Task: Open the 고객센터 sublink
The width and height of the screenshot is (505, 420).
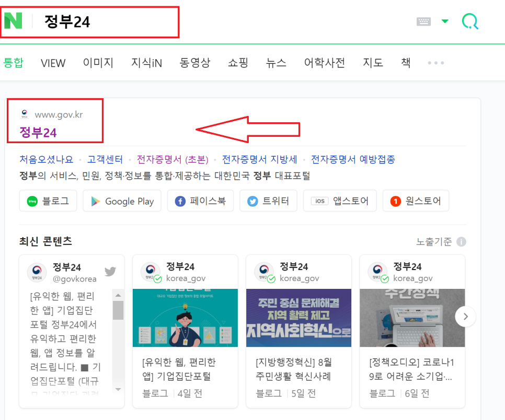Action: click(105, 159)
